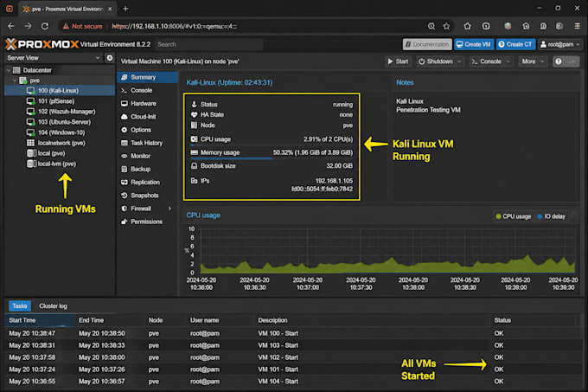Open the Server View dropdown
The image size is (588, 392).
pos(54,58)
